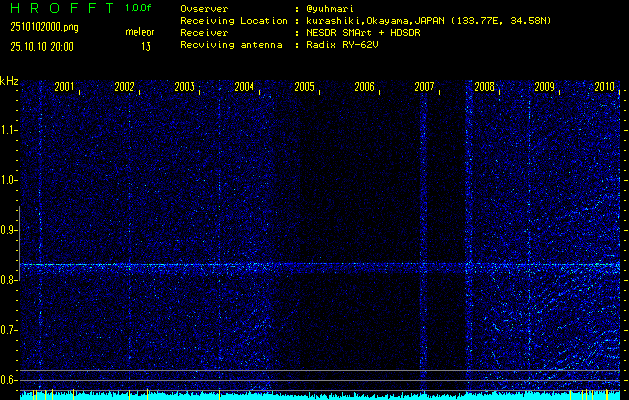629x400 pixels.
Task: Click the 1.1 kHz axis label
Action: 8,130
